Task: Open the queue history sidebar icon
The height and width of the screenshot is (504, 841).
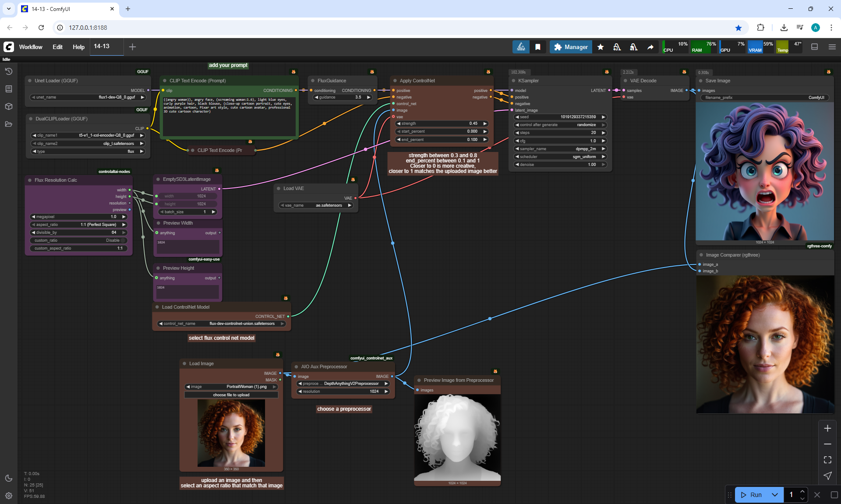Action: (x=8, y=71)
